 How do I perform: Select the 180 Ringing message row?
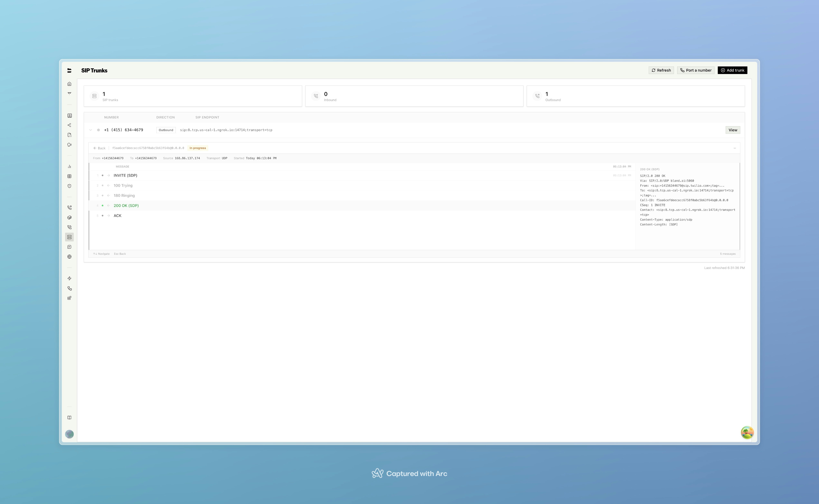pyautogui.click(x=124, y=195)
